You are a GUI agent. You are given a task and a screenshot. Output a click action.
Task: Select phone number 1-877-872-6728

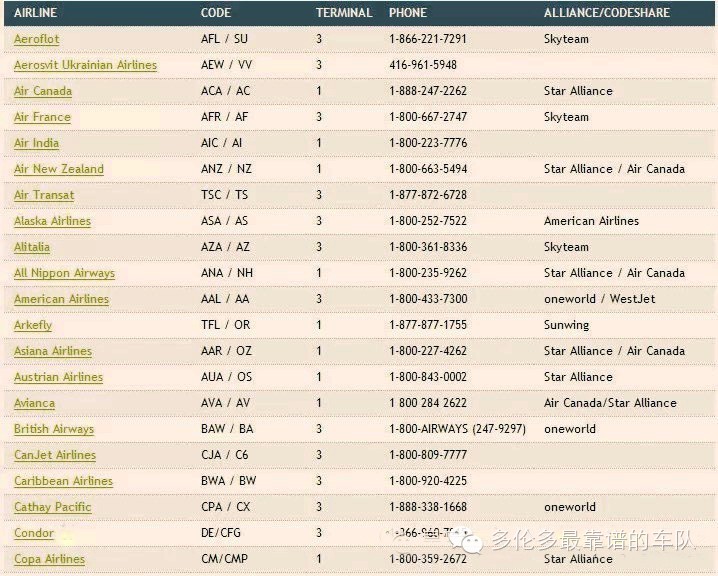(428, 195)
